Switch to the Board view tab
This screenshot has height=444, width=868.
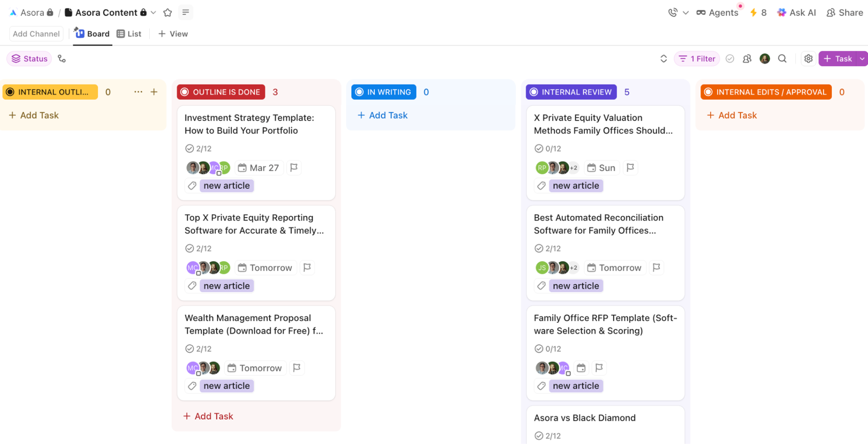coord(92,34)
